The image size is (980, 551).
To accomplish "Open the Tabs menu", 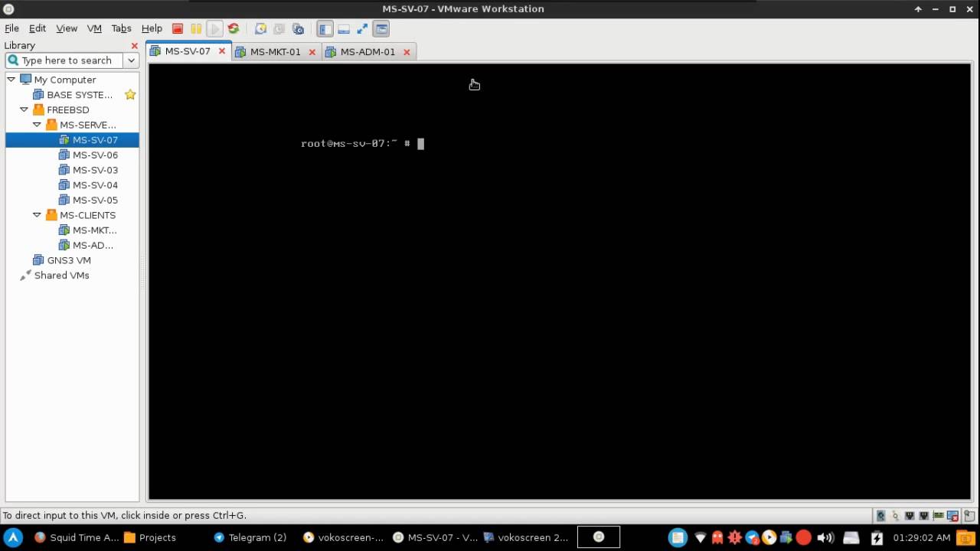I will coord(121,28).
